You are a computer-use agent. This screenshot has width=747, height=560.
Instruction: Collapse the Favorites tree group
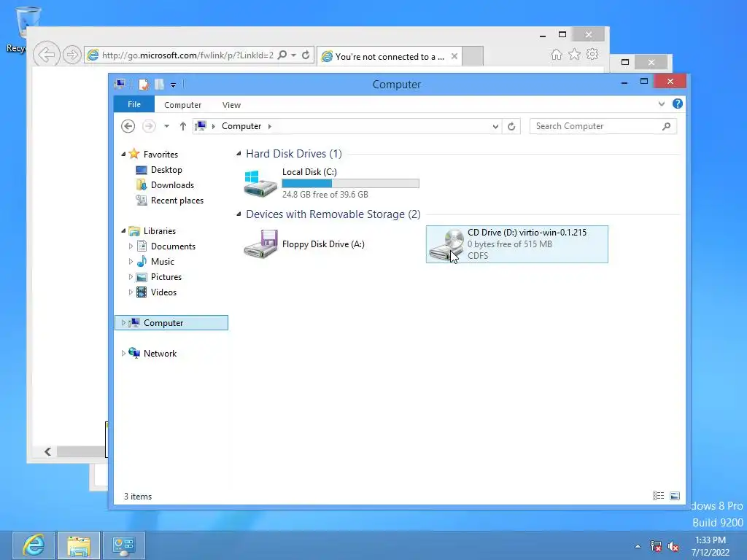(123, 155)
